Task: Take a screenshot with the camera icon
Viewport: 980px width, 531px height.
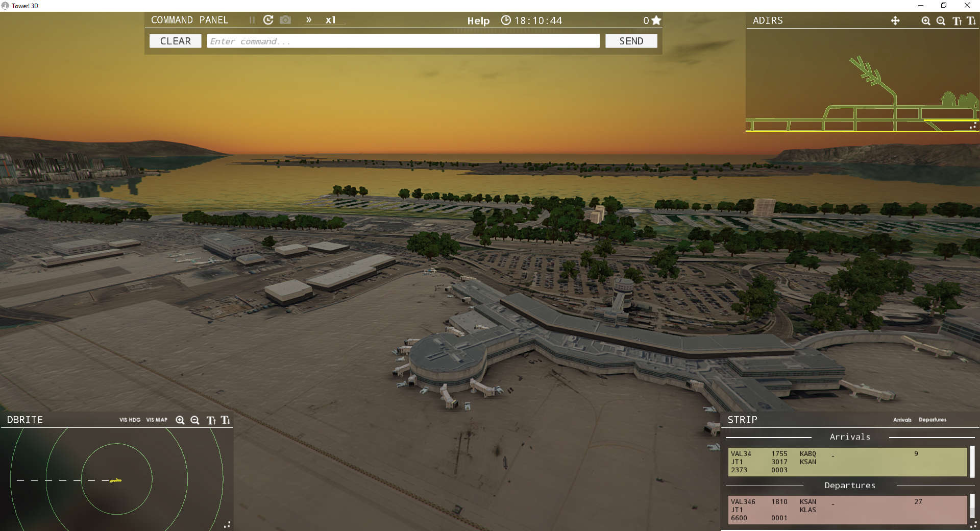Action: (285, 20)
